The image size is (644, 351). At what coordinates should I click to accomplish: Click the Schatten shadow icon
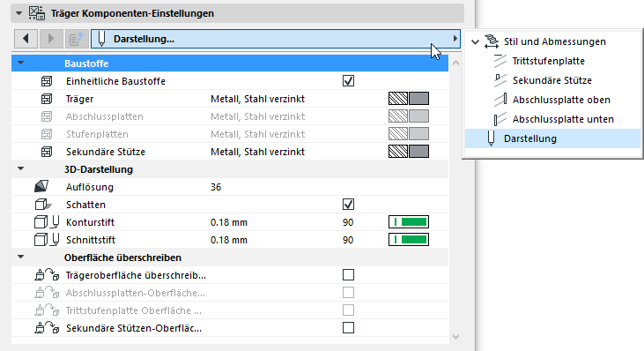[42, 205]
